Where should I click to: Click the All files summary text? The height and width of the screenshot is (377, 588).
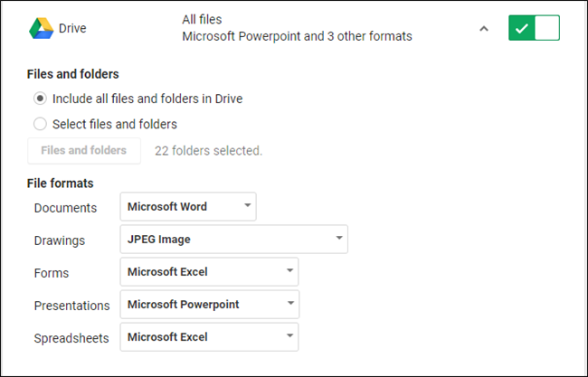(202, 19)
